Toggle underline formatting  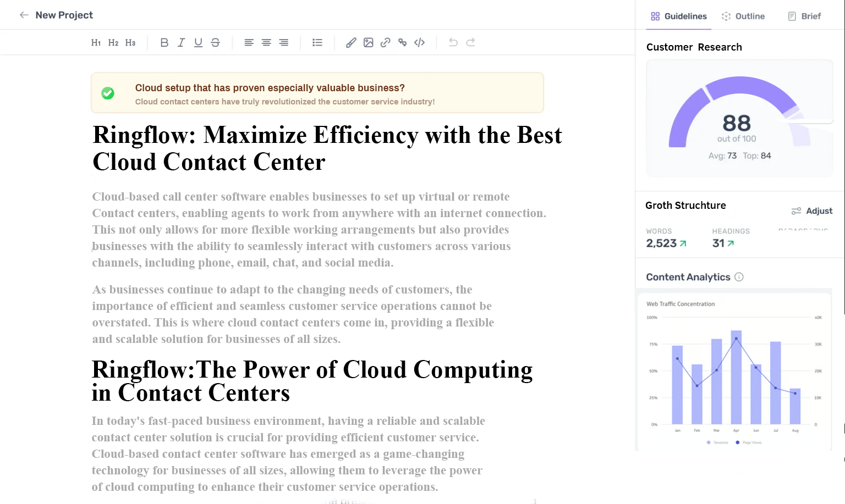198,42
